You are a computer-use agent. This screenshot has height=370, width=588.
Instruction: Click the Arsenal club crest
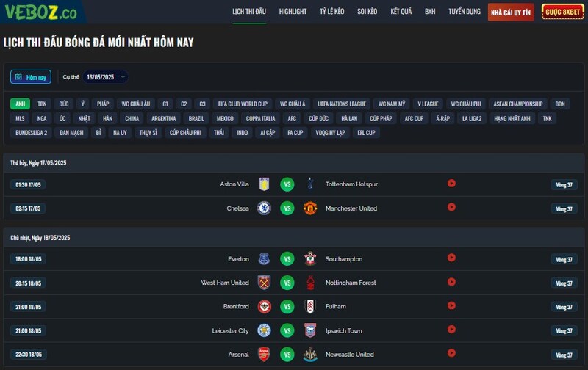click(264, 355)
